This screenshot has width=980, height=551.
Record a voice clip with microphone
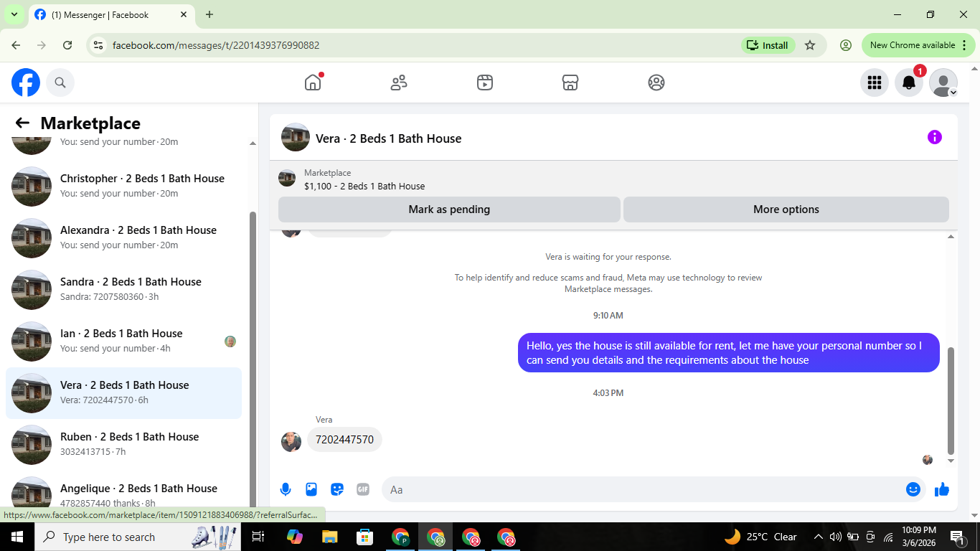[286, 489]
